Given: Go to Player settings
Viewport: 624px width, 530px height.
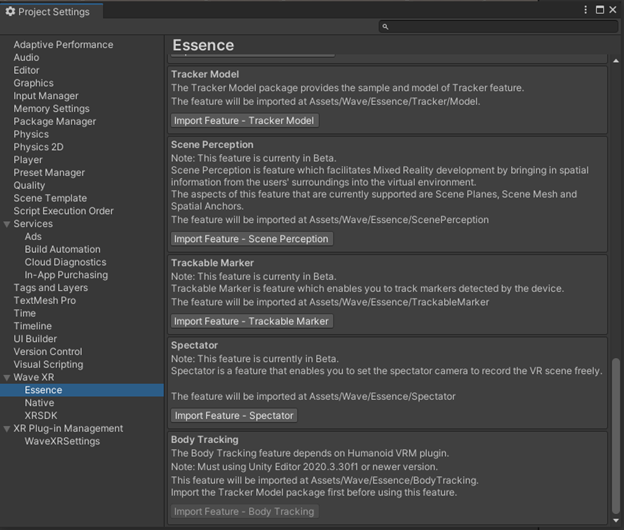Looking at the screenshot, I should click(x=28, y=160).
